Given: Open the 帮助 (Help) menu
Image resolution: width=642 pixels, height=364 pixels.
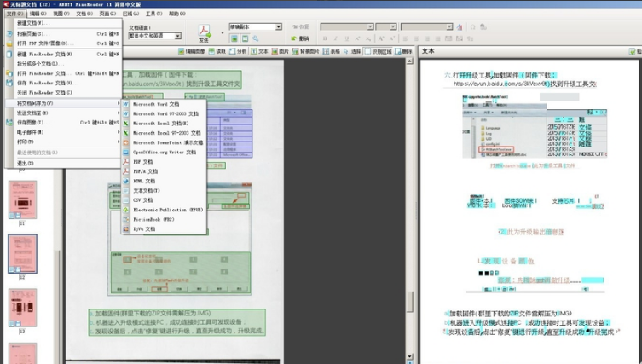Looking at the screenshot, I should [176, 14].
